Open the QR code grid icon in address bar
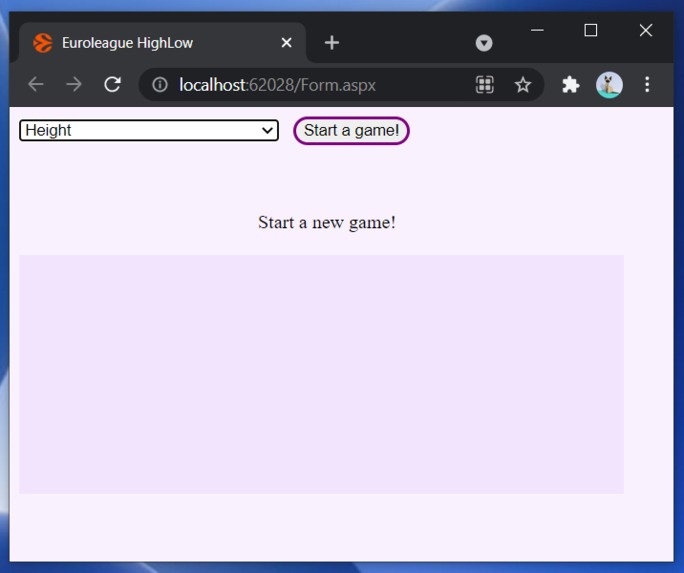This screenshot has width=684, height=573. coord(484,85)
